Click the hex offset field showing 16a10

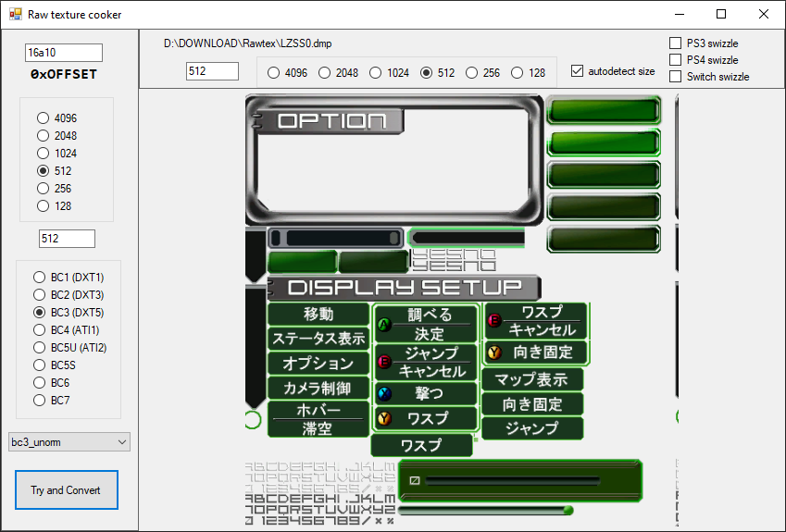(x=64, y=53)
